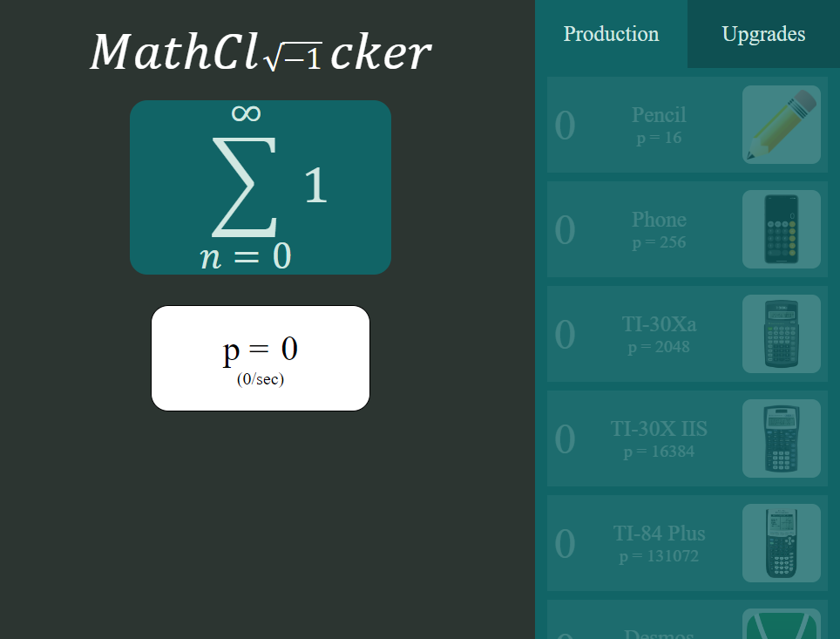The width and height of the screenshot is (840, 639).
Task: Select the phone calculator icon
Action: (781, 229)
